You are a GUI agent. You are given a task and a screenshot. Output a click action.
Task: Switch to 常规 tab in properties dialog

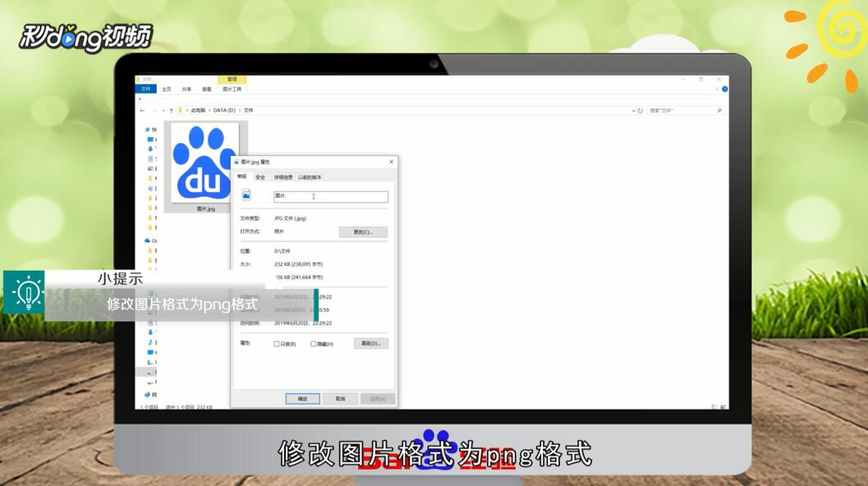point(242,177)
